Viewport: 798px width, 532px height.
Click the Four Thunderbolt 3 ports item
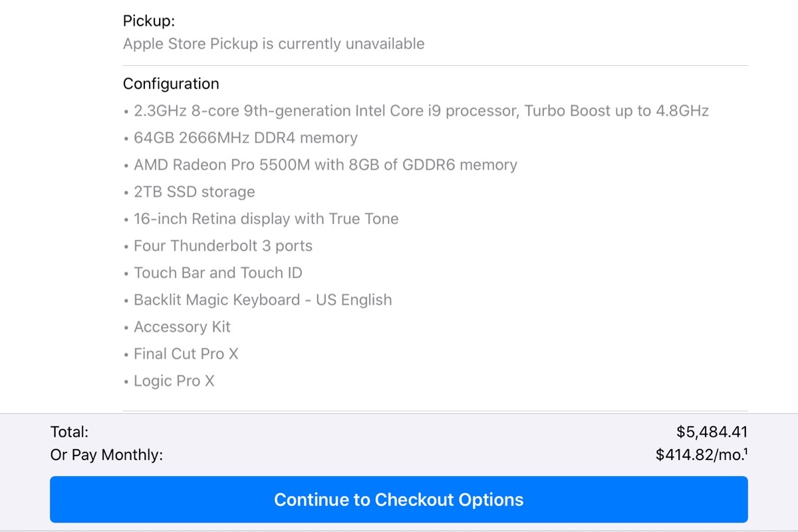[223, 246]
